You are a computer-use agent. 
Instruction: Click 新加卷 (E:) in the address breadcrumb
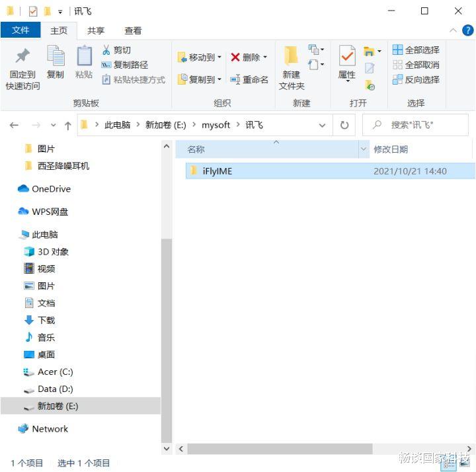pos(165,125)
